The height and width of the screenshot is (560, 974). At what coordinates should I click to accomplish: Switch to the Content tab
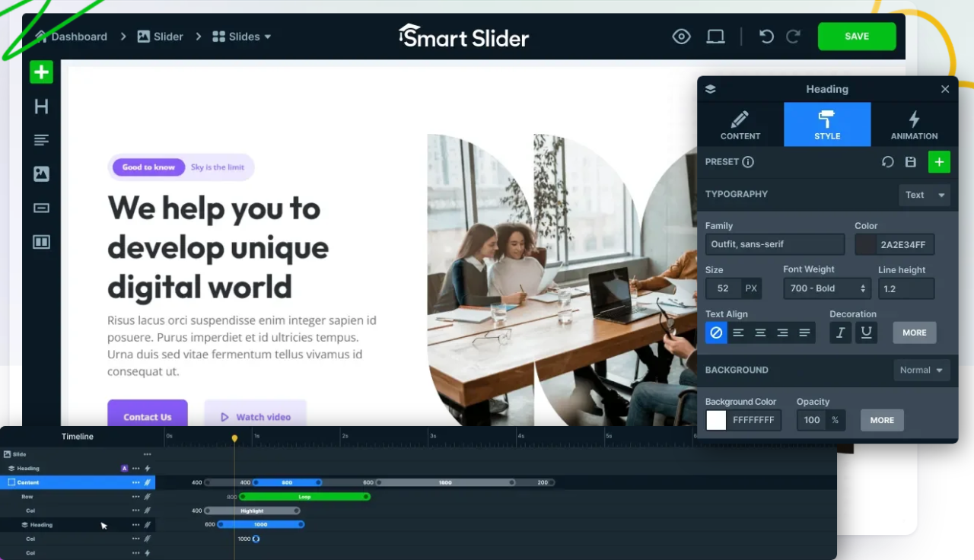740,125
